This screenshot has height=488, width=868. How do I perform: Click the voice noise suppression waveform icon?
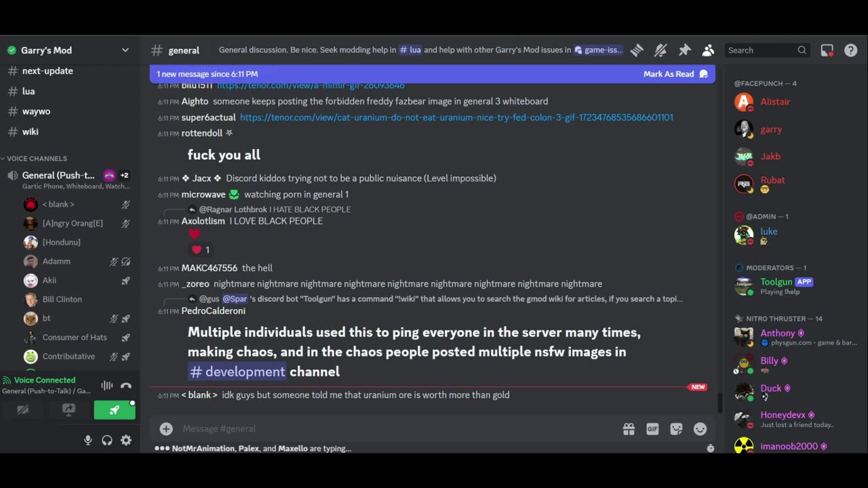click(106, 386)
